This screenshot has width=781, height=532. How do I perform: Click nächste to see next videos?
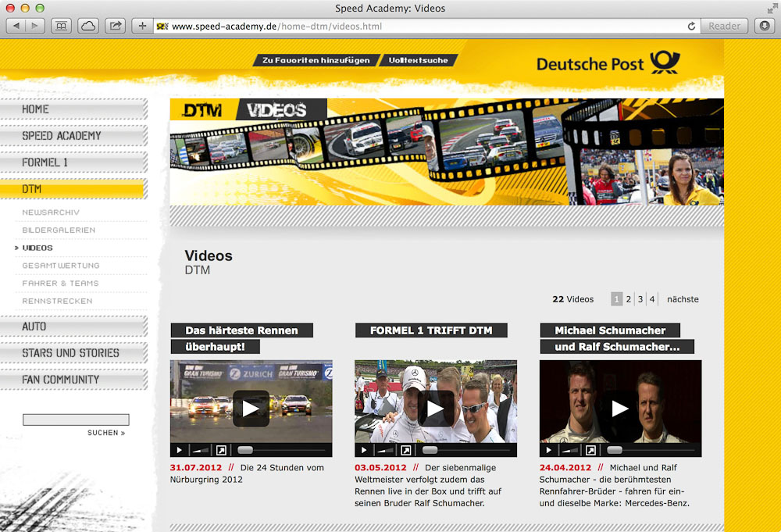683,299
